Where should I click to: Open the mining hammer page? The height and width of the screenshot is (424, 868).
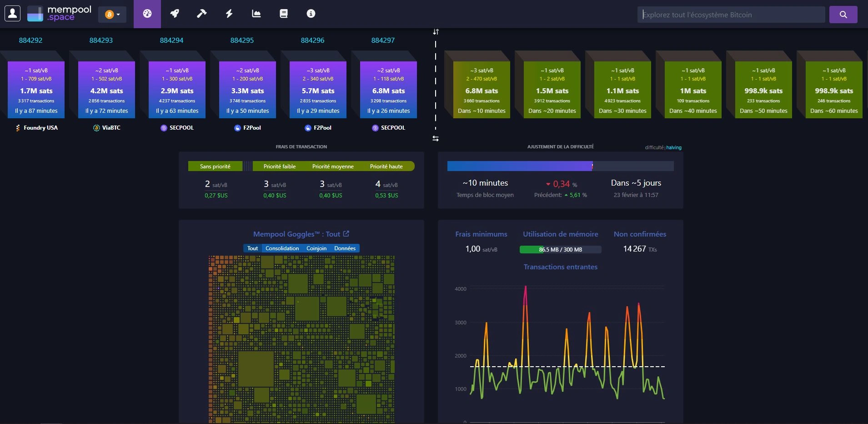pyautogui.click(x=202, y=14)
